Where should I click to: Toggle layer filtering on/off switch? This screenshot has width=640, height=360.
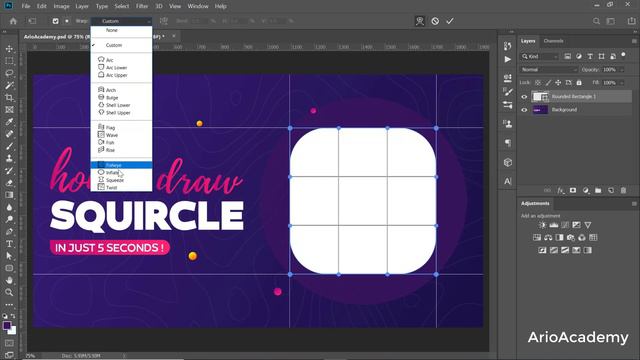(x=623, y=55)
